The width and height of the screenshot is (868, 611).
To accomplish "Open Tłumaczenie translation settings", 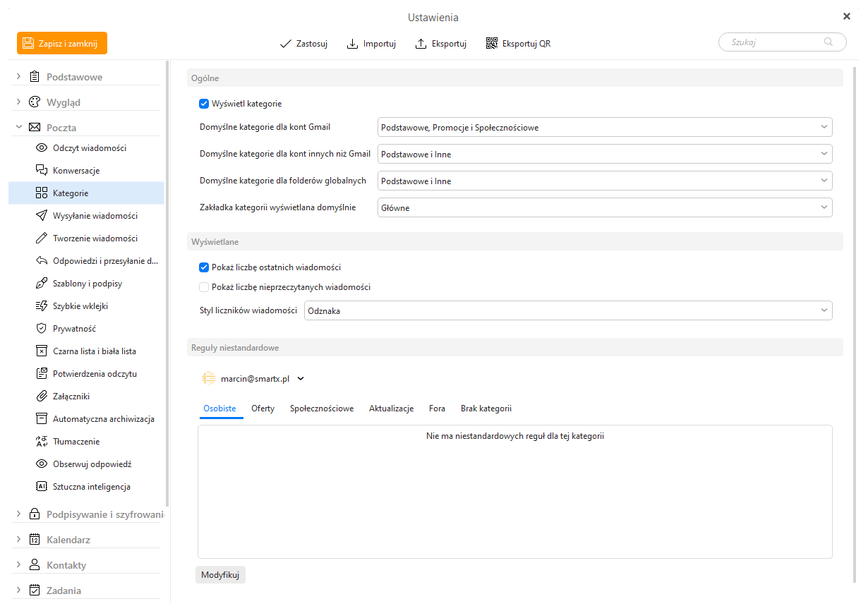I will coord(76,442).
